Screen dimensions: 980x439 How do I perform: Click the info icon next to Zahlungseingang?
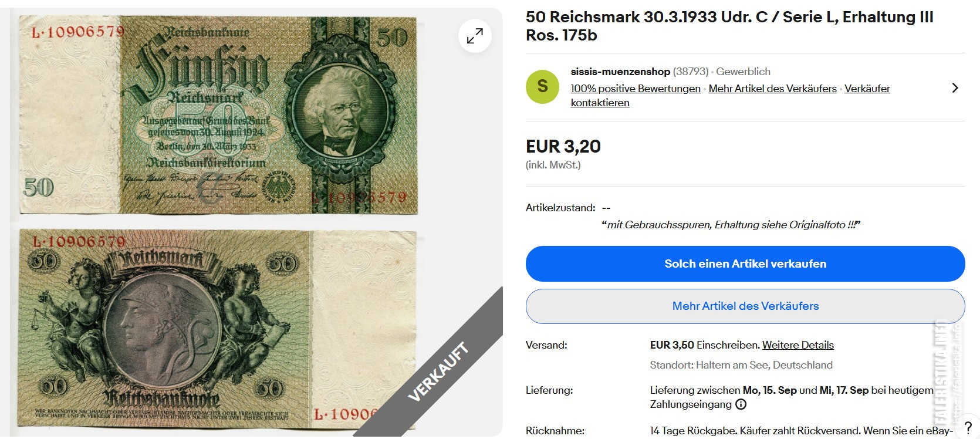(x=741, y=404)
